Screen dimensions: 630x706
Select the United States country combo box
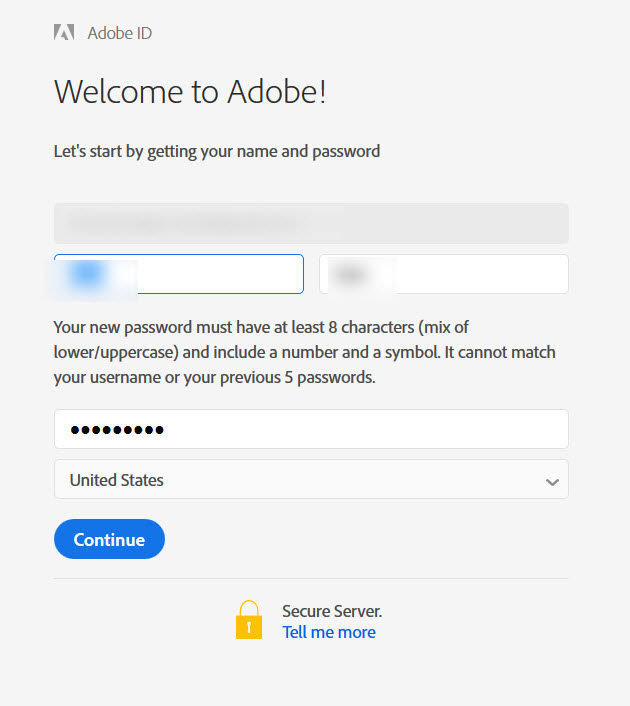pyautogui.click(x=311, y=479)
